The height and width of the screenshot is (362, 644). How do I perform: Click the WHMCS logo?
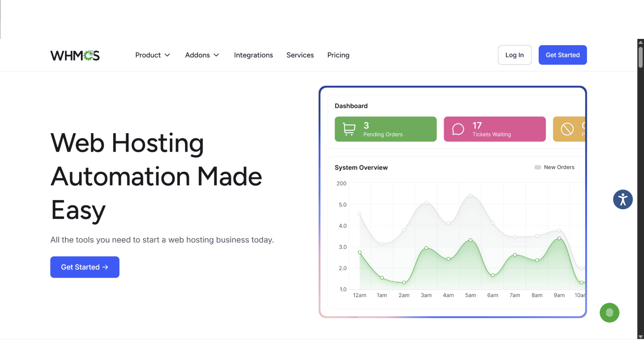75,55
